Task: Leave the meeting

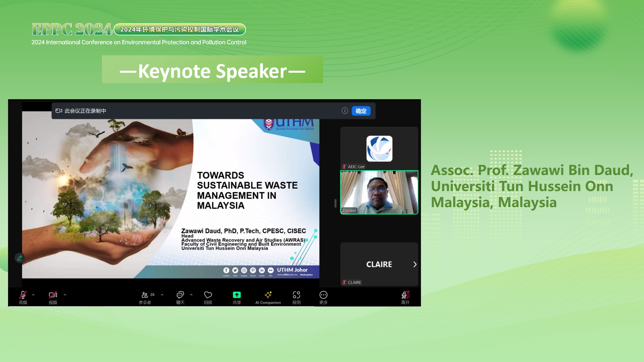Action: 405,297
